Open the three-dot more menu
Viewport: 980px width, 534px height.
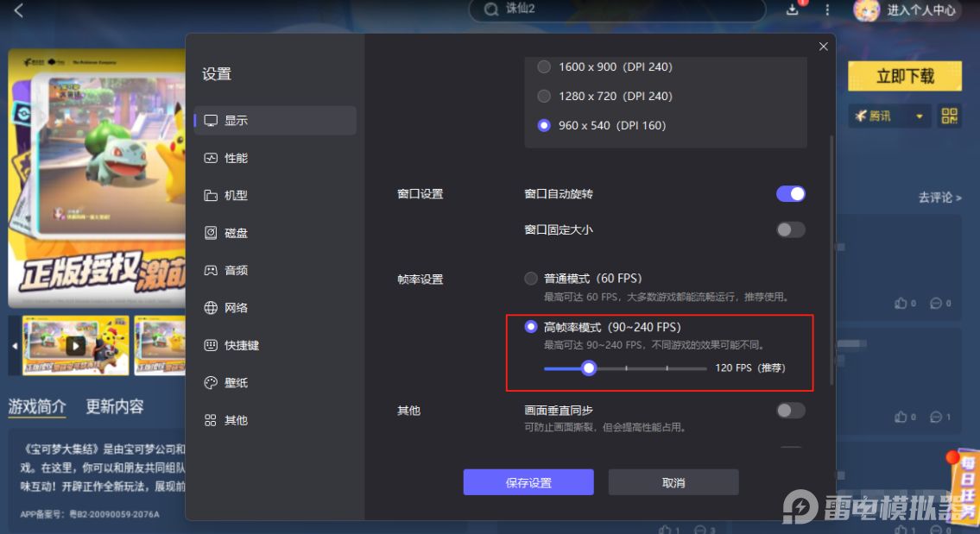[x=827, y=9]
